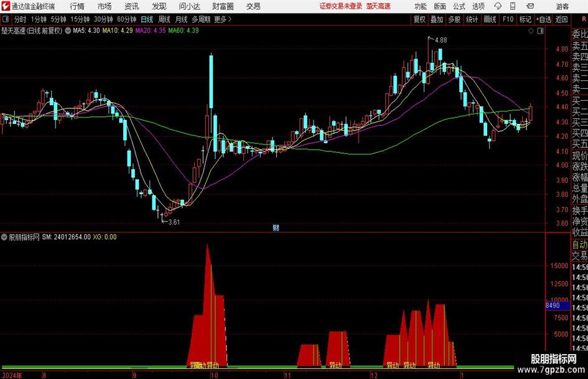Open the mail envelope icon

(x=530, y=6)
